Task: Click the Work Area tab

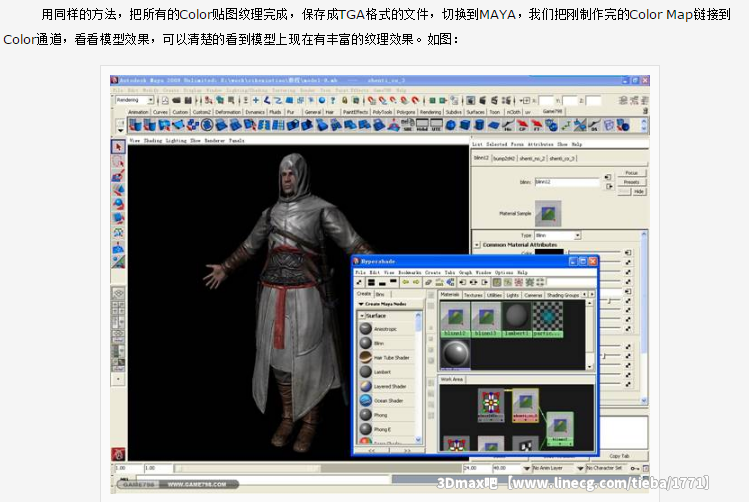Action: (451, 379)
